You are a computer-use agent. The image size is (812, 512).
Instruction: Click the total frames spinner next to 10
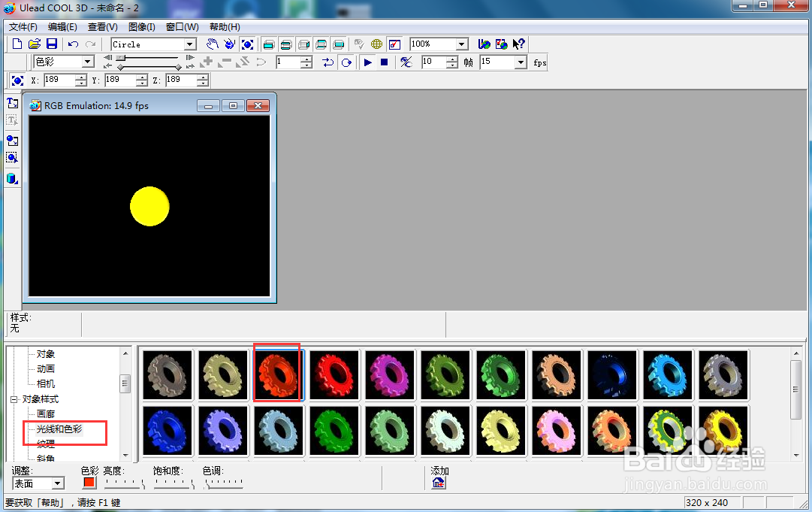(452, 62)
